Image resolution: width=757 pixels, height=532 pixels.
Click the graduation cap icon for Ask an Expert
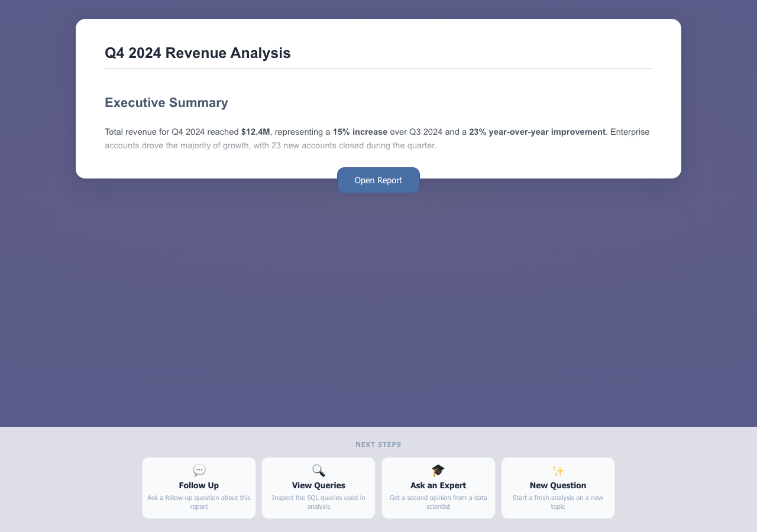pos(438,471)
